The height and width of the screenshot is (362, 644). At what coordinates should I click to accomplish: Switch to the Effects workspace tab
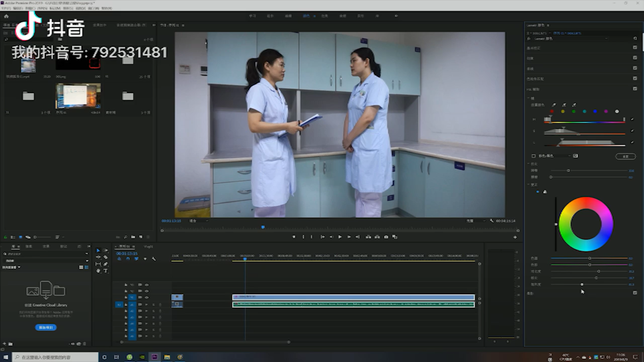click(x=325, y=16)
